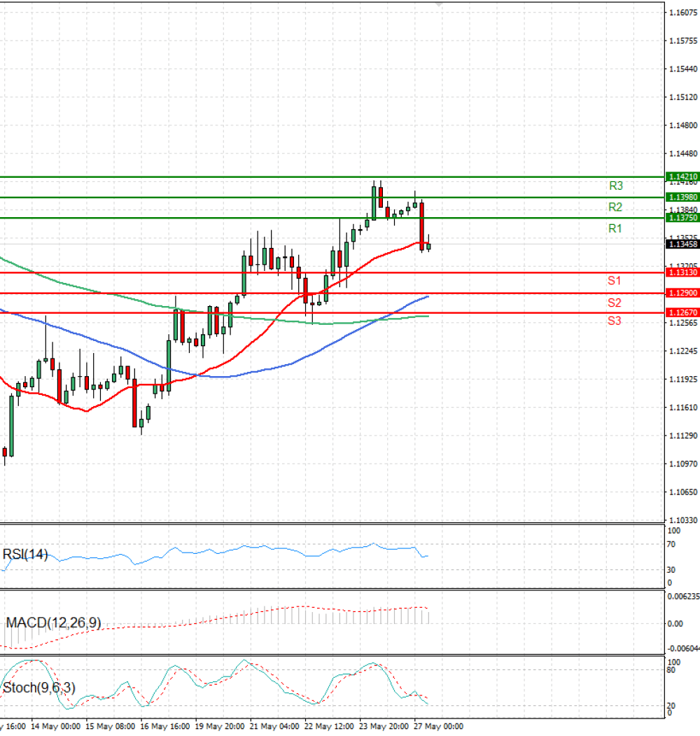Click the R1 resistance label

(615, 228)
